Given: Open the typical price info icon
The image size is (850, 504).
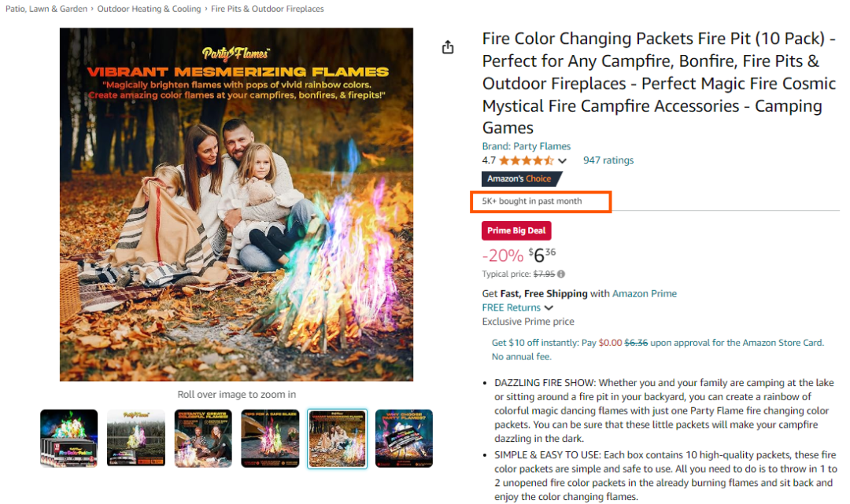Looking at the screenshot, I should (561, 274).
